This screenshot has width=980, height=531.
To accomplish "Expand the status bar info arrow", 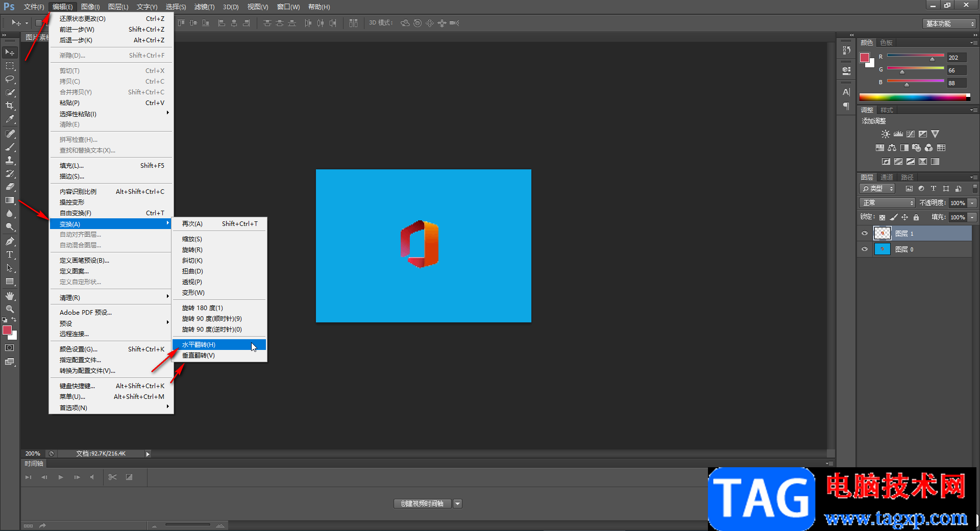I will coord(148,454).
